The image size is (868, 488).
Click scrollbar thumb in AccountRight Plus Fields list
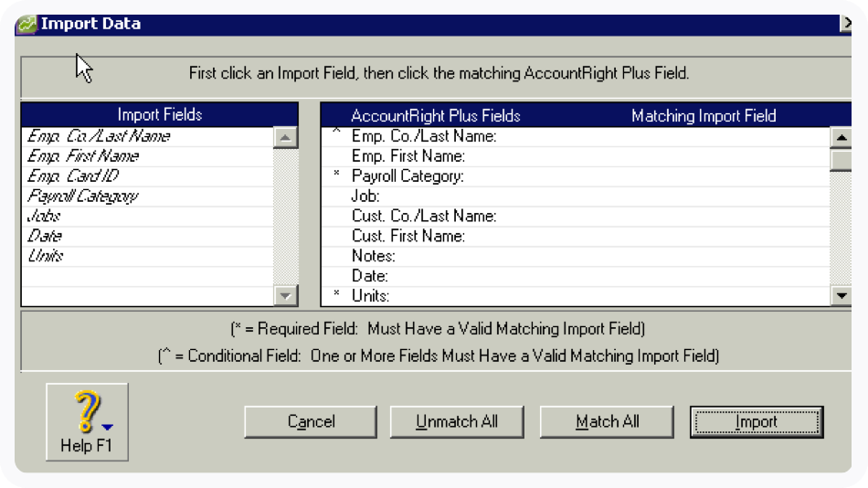pyautogui.click(x=842, y=160)
